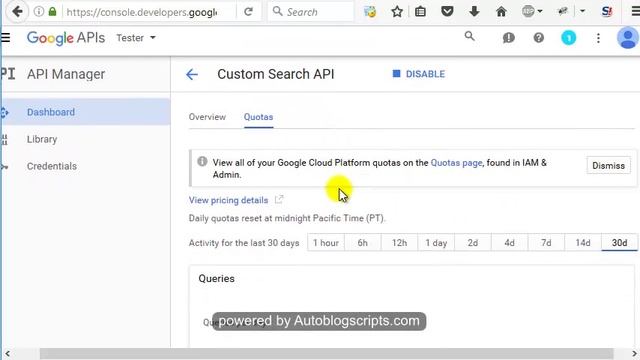Select the Quotas tab
The height and width of the screenshot is (360, 640).
point(258,117)
